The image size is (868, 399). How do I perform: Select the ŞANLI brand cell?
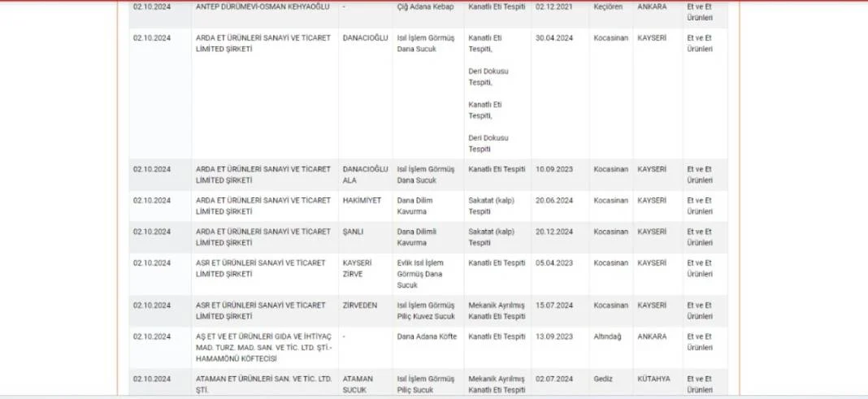click(x=353, y=232)
